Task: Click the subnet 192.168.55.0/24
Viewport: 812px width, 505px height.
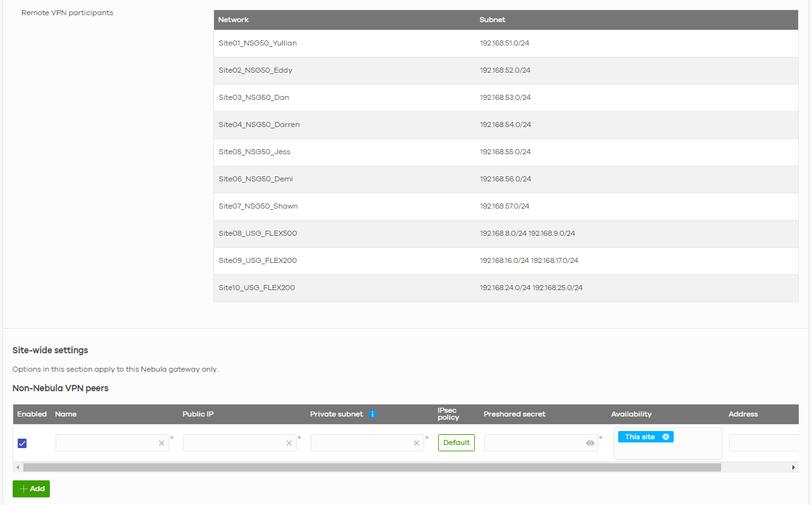Action: click(505, 152)
